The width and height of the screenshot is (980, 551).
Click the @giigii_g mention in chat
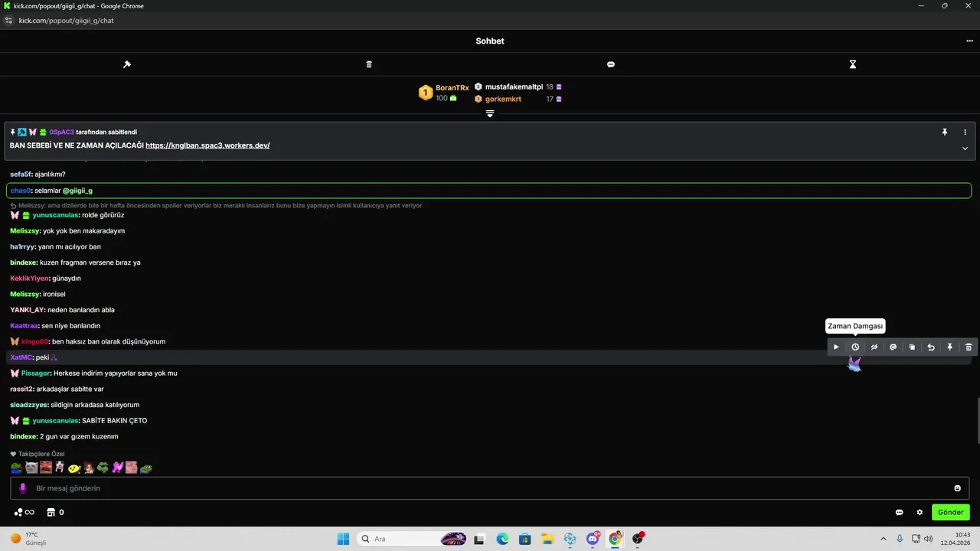[77, 191]
